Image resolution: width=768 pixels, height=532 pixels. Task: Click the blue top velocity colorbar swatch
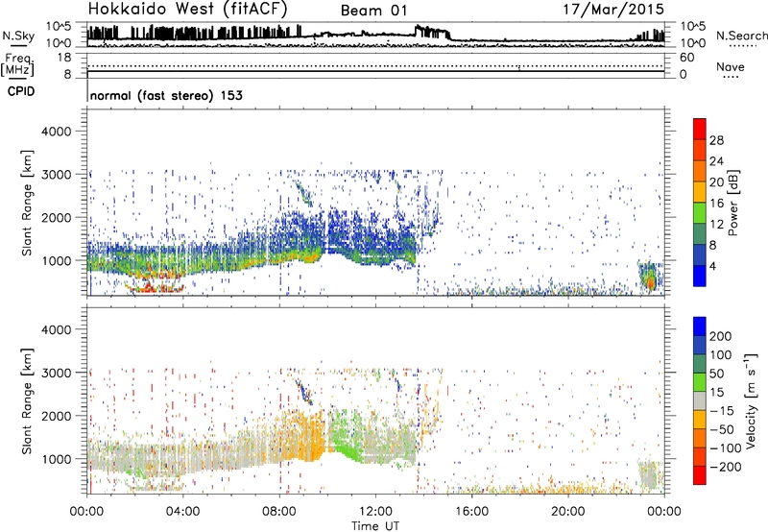(x=700, y=326)
